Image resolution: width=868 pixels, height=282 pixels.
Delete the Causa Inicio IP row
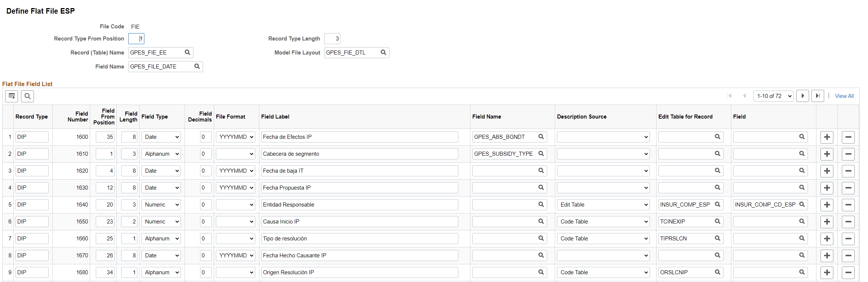pos(848,222)
